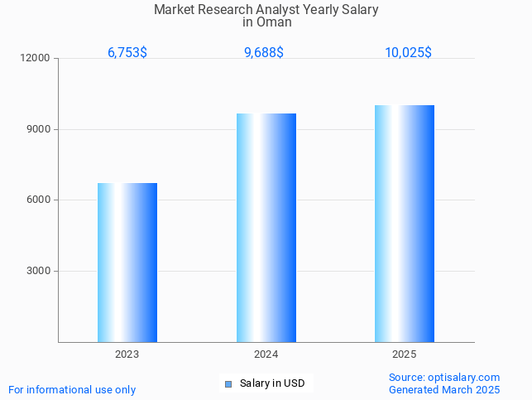Click the 9,688$ value label
This screenshot has width=532, height=400.
pyautogui.click(x=264, y=53)
